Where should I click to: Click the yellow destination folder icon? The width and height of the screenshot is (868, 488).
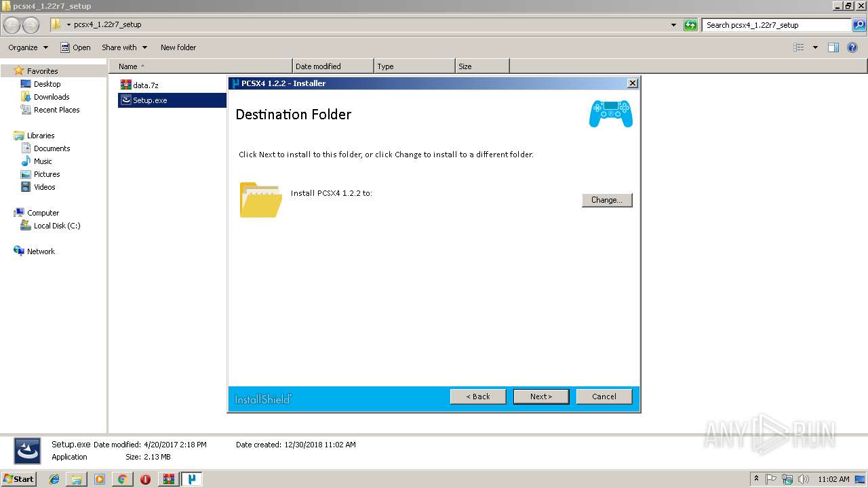coord(261,199)
